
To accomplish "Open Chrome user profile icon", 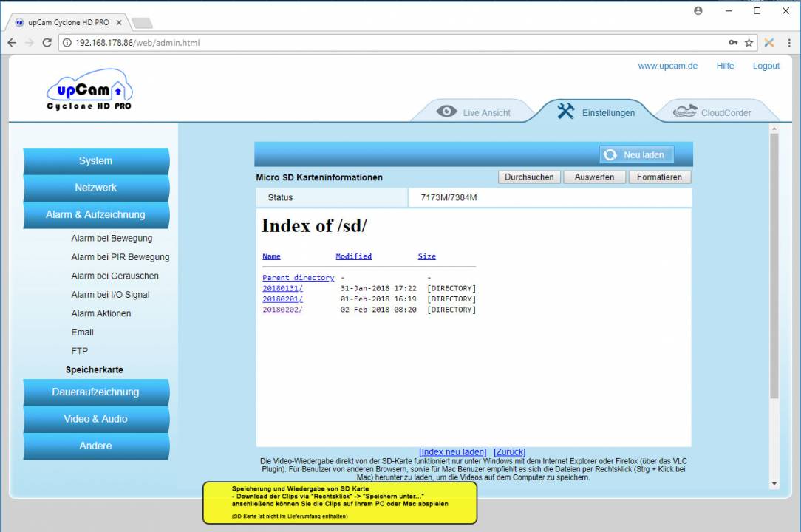I will pos(698,11).
